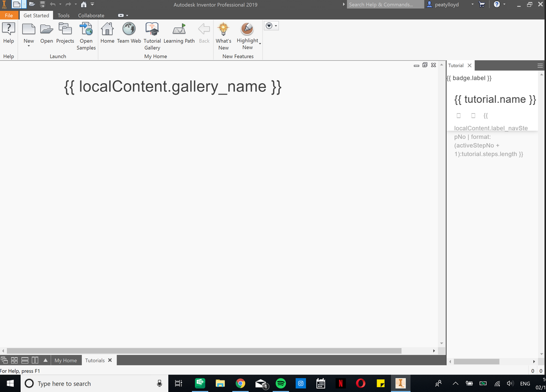Click the Redo arrow in quick access
The image size is (546, 392).
coord(68,4)
